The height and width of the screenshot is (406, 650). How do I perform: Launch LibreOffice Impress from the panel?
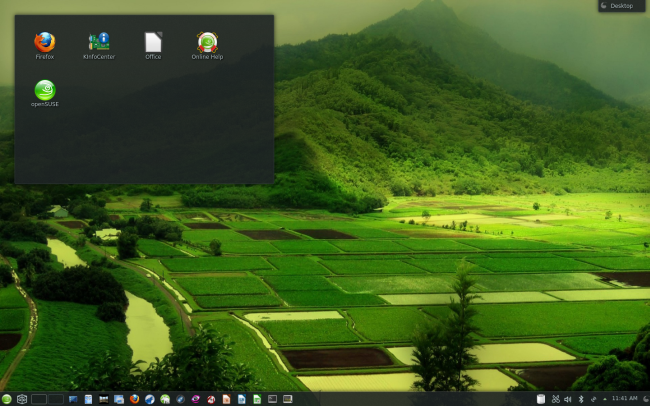[x=226, y=399]
